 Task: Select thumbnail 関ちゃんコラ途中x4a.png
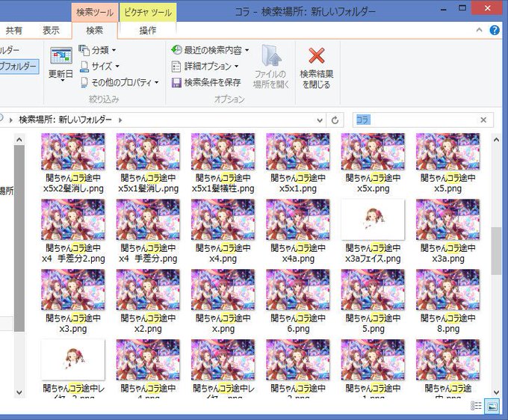point(298,220)
